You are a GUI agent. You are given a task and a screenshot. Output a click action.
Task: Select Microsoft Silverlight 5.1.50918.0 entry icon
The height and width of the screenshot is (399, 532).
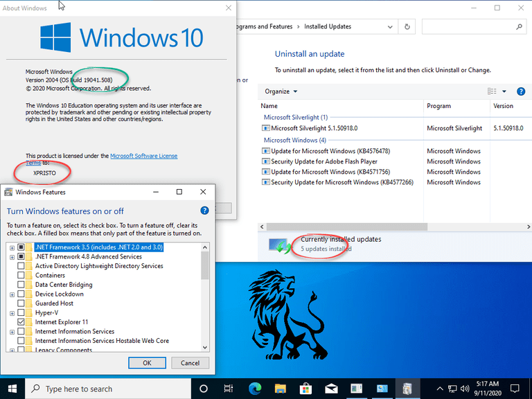[x=266, y=128]
